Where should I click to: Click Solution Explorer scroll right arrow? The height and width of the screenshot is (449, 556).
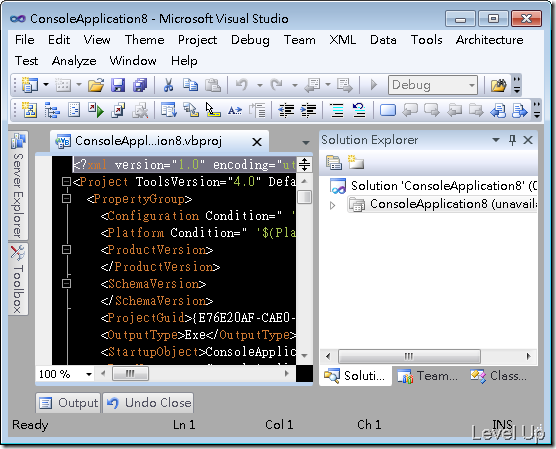click(x=528, y=356)
